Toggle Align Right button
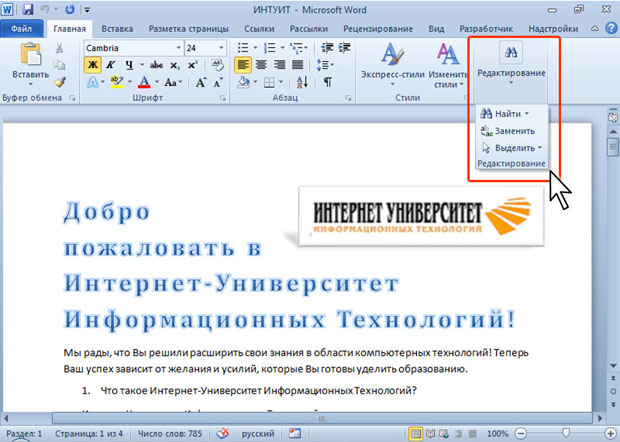This screenshot has width=620, height=442. pyautogui.click(x=279, y=65)
